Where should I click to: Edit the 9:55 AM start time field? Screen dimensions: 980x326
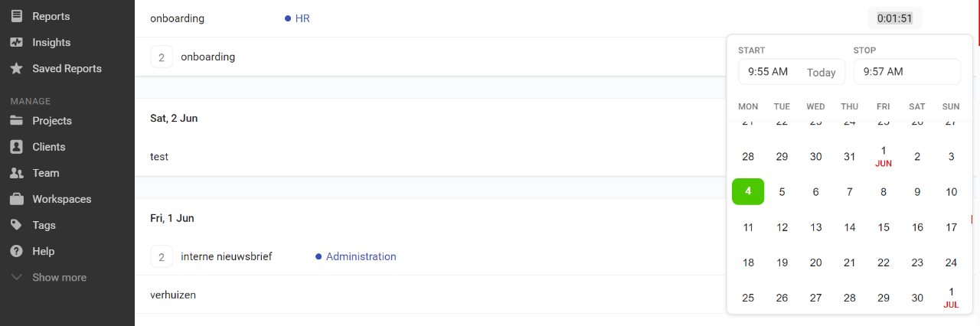[x=792, y=72]
